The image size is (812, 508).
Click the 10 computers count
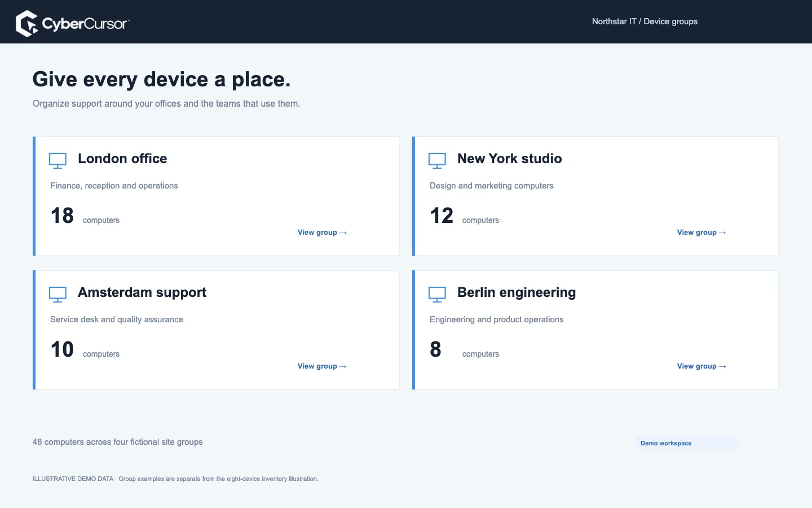point(85,349)
